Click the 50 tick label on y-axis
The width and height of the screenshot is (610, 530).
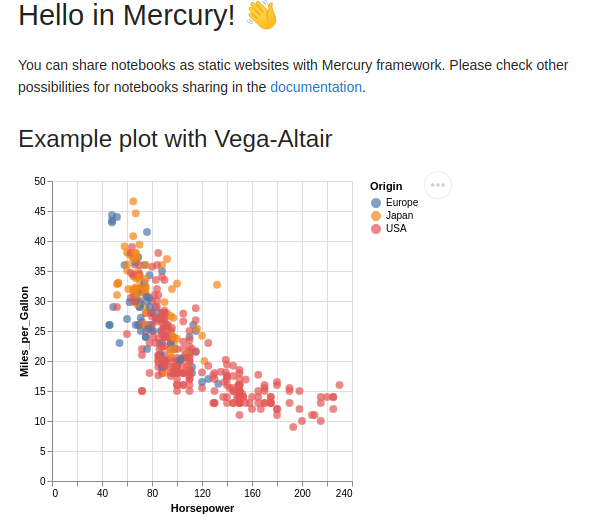[x=40, y=181]
